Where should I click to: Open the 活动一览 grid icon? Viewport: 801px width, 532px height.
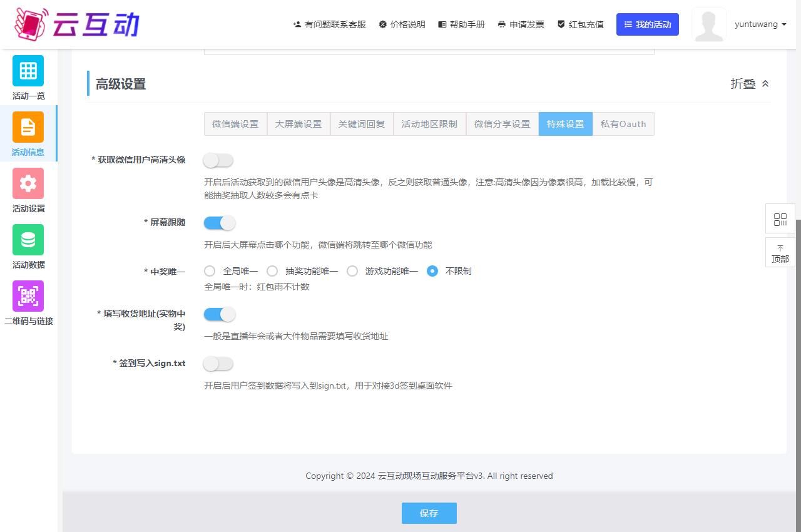28,71
